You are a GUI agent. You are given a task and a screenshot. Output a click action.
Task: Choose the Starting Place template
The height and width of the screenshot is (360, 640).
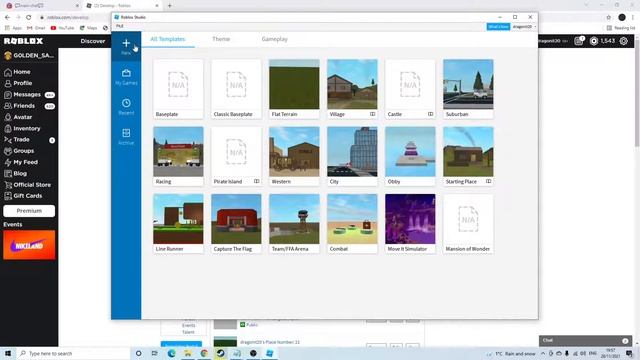coord(468,156)
